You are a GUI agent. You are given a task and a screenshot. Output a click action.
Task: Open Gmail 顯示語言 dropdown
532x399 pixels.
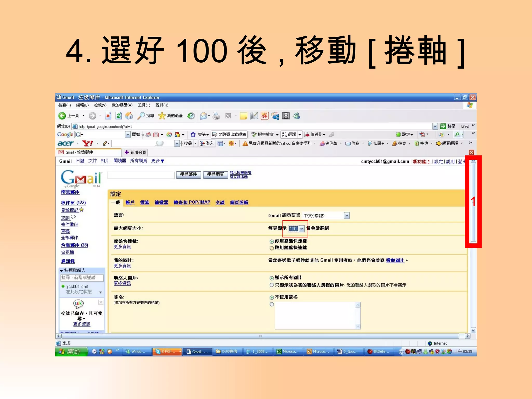(x=326, y=216)
